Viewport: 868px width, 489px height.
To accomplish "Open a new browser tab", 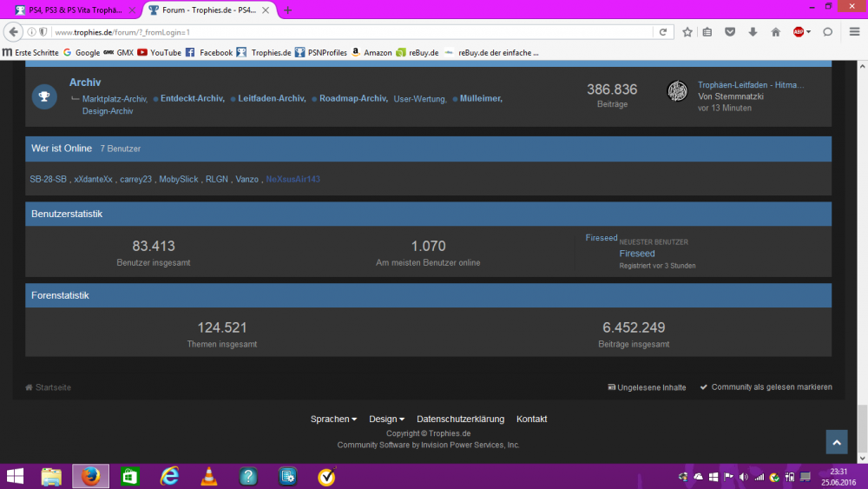I will pos(288,10).
